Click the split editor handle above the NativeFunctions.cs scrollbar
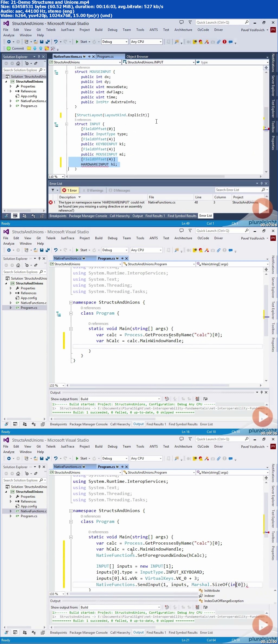The height and width of the screenshot is (644, 278). [x=266, y=67]
